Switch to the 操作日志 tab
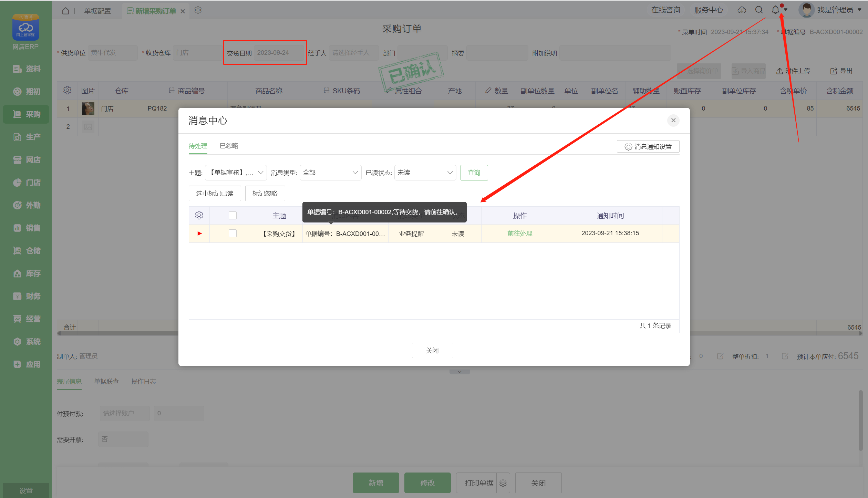Screen dimensions: 868x498 [144, 381]
